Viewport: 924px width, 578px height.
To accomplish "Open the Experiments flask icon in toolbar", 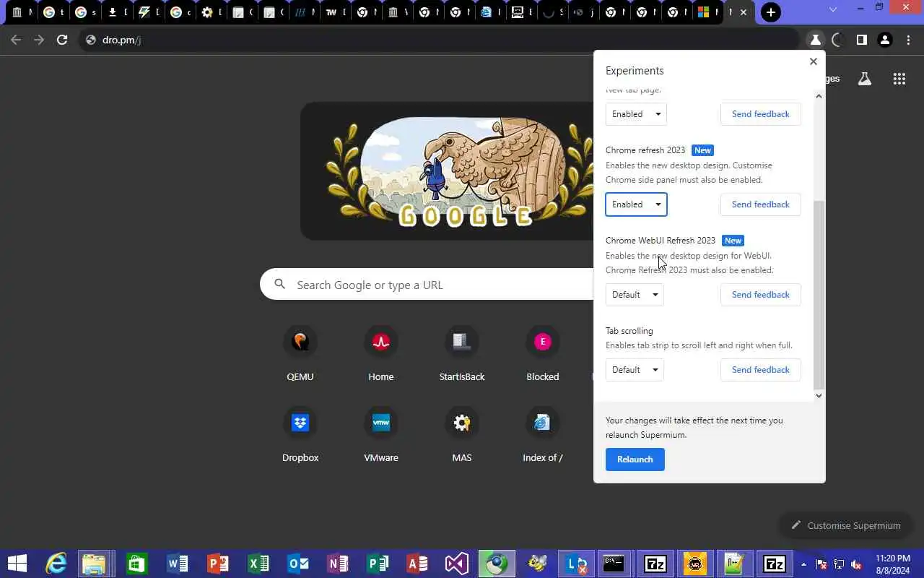I will click(x=815, y=40).
